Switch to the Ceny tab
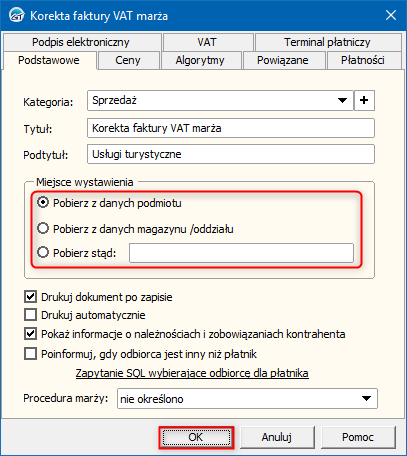407x456 pixels. pyautogui.click(x=128, y=60)
